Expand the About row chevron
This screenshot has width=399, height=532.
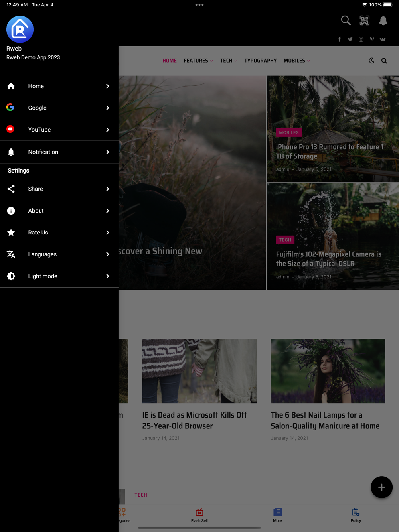coord(108,211)
